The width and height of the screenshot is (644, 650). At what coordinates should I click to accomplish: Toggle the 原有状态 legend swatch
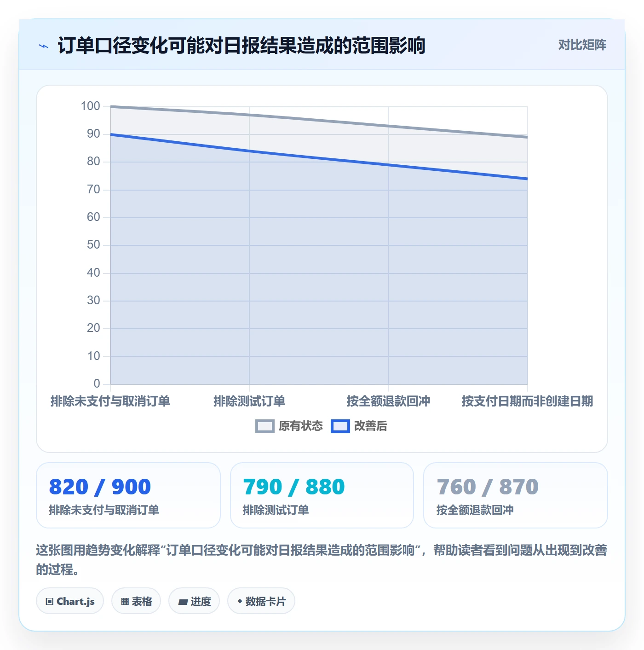click(264, 426)
